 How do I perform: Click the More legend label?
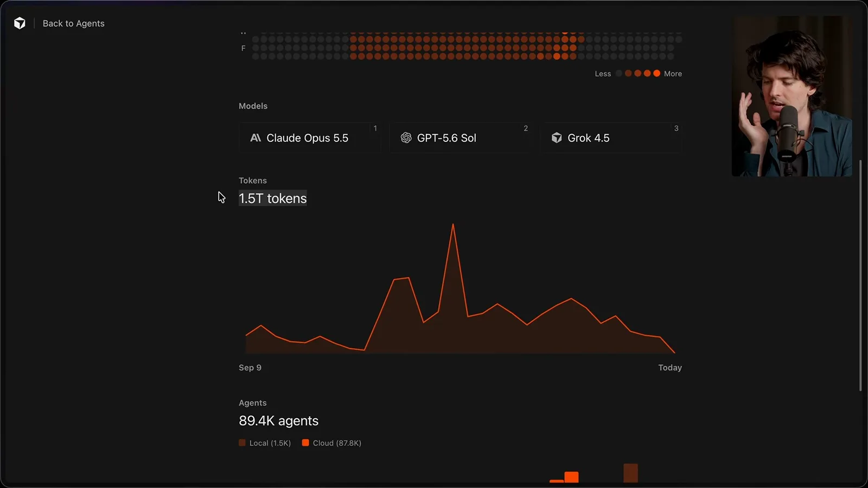[673, 74]
